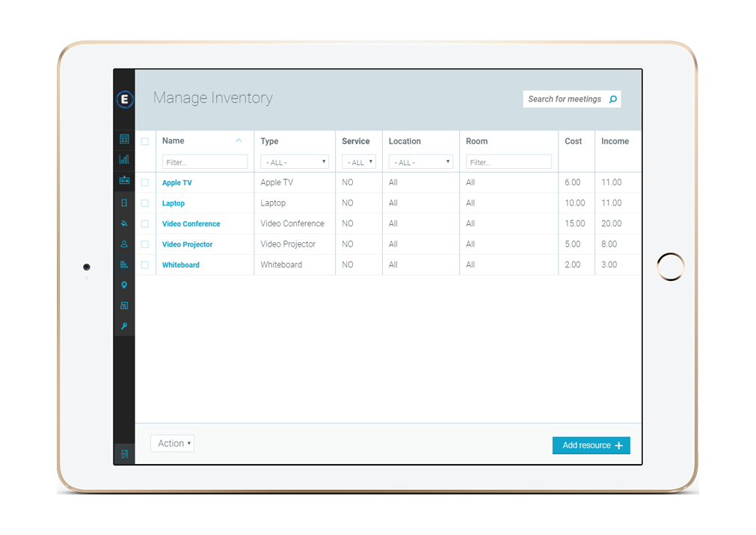The image size is (756, 535).
Task: Click the E logo in the sidebar
Action: [125, 99]
